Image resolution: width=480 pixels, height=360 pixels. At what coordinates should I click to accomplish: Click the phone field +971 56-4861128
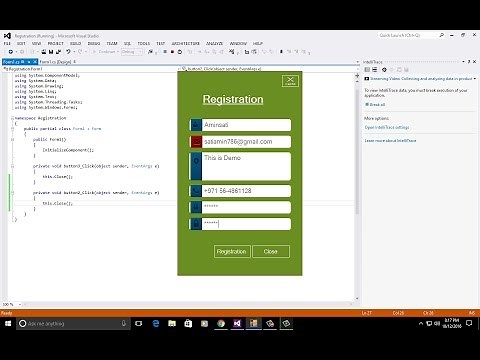(246, 191)
